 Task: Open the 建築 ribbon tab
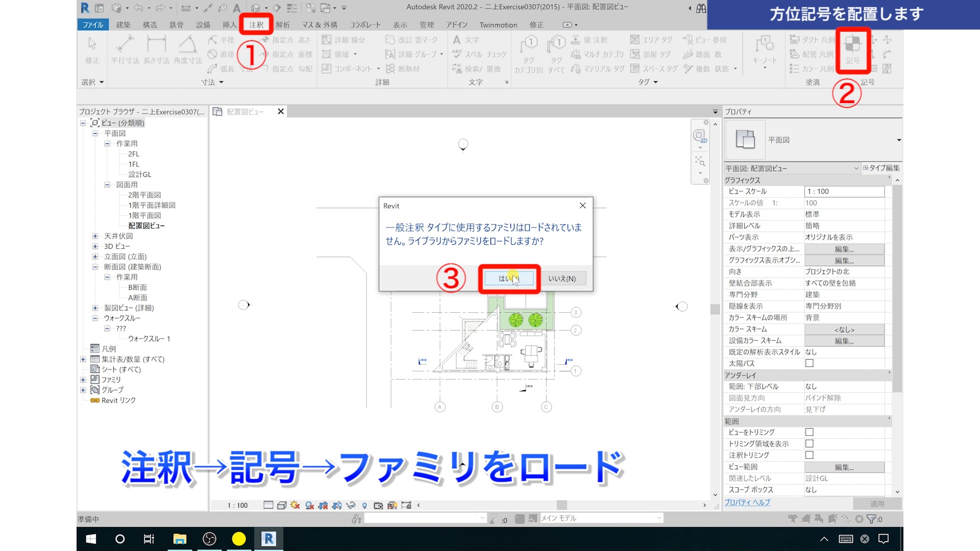(123, 24)
